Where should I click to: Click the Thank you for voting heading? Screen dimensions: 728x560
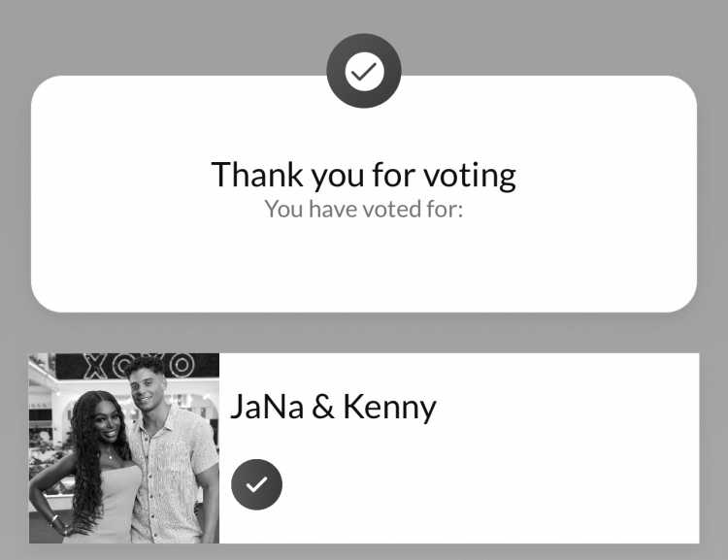point(364,175)
